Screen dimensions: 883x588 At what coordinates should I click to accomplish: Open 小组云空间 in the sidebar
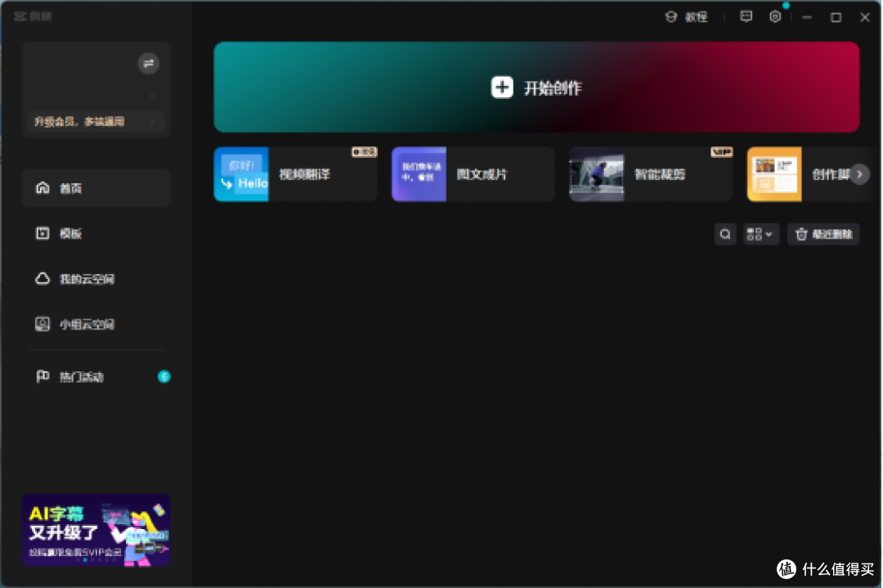(96, 325)
